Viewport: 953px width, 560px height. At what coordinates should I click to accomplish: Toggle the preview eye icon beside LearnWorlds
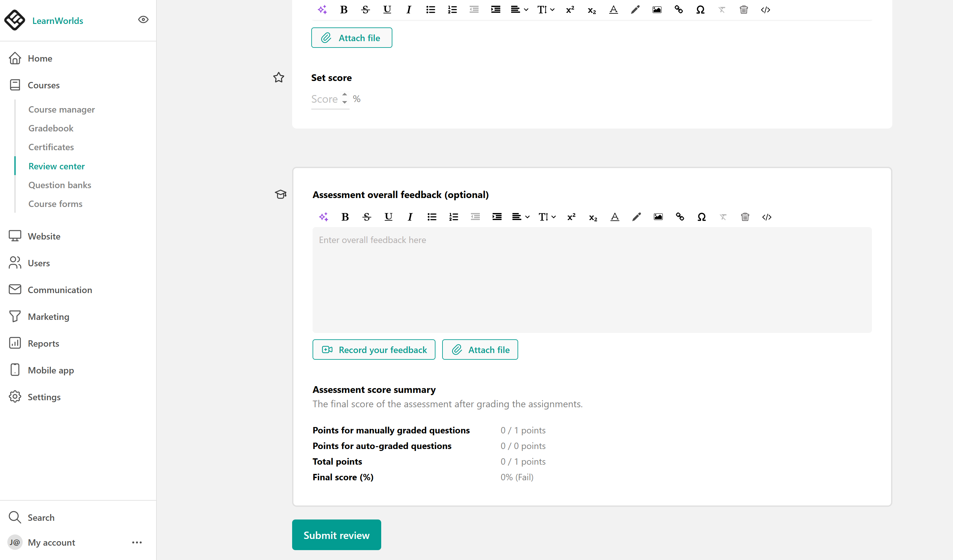[x=143, y=20]
